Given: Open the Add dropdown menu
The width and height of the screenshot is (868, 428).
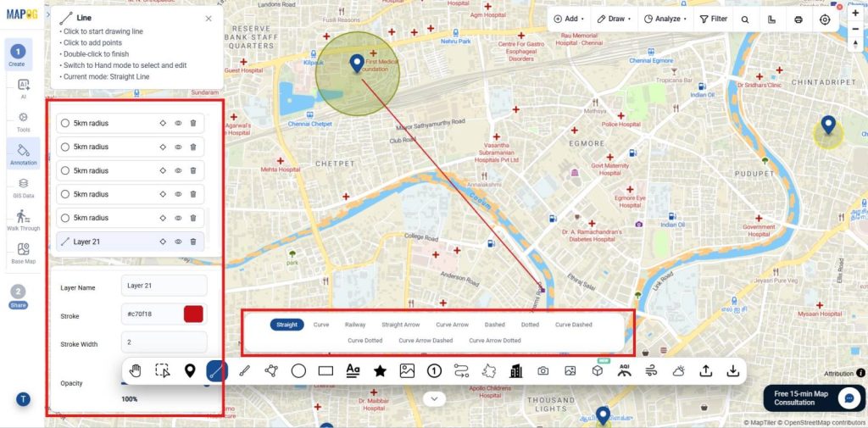Looking at the screenshot, I should [x=569, y=19].
